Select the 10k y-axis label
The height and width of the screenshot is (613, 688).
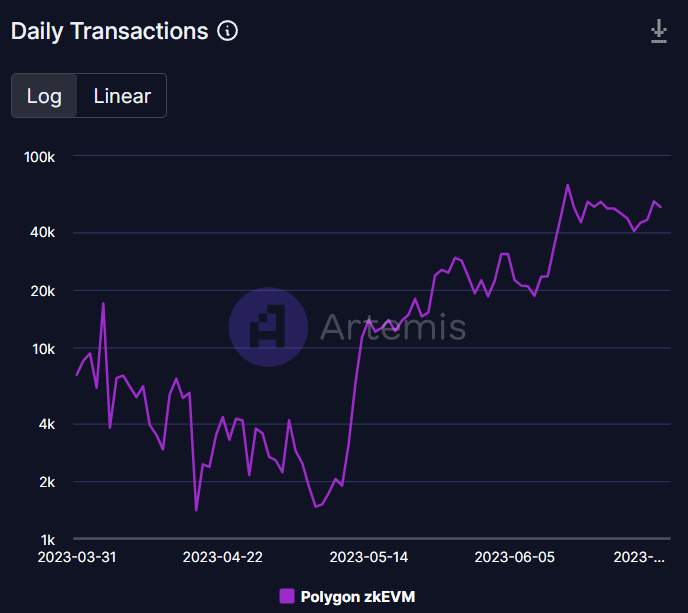tap(43, 349)
